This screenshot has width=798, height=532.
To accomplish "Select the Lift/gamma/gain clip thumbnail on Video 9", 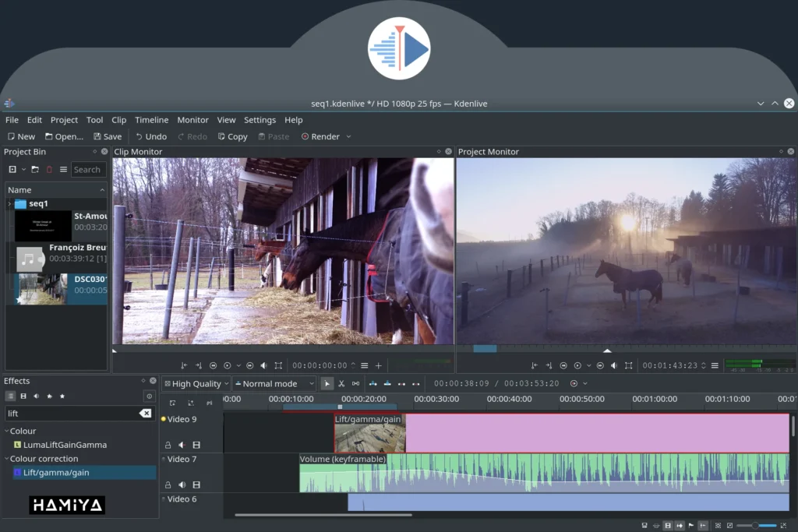I will coord(369,439).
